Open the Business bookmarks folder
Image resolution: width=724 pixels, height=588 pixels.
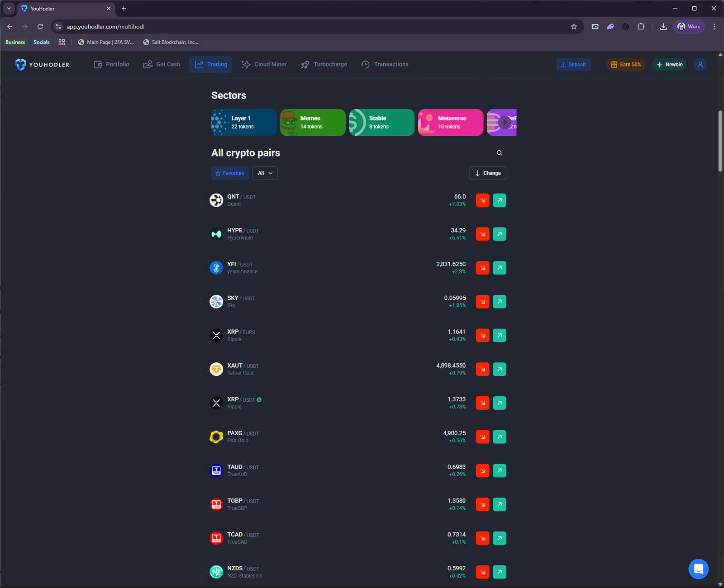[15, 42]
